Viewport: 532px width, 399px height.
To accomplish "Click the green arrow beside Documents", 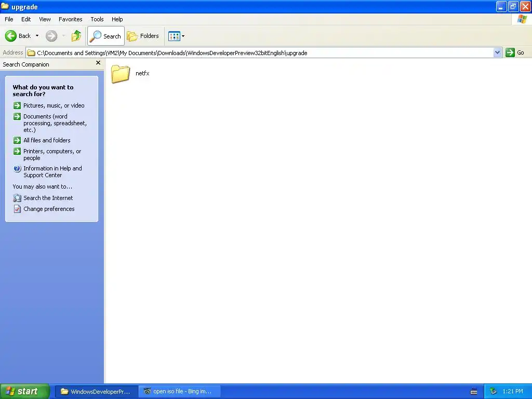I will tap(17, 116).
